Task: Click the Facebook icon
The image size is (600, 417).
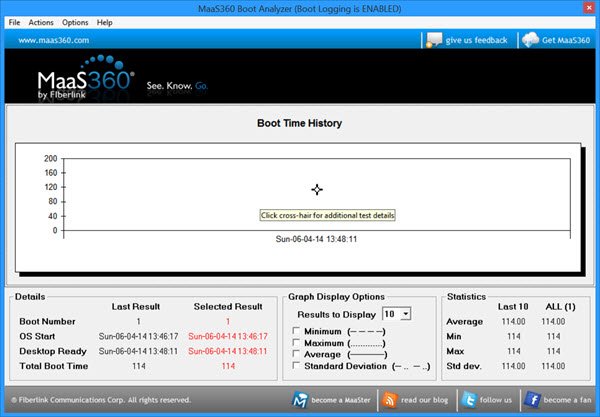Action: [532, 400]
